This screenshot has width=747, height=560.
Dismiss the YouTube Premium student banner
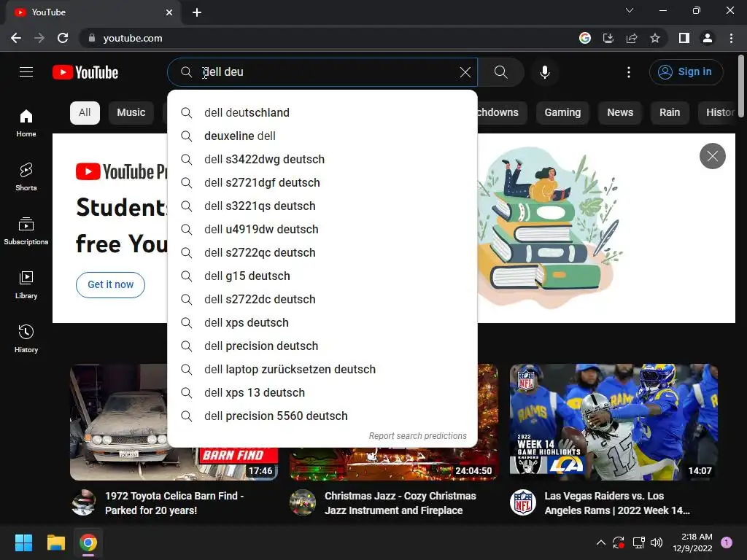[x=712, y=156]
